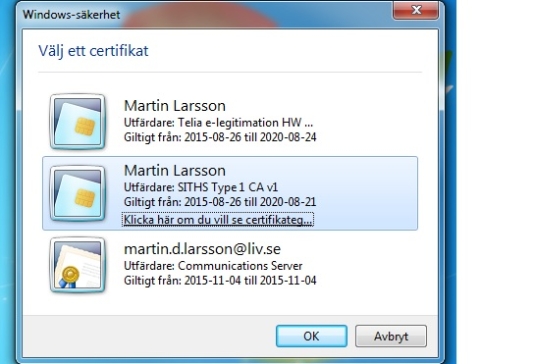Click the Communications Server certificate ribbon icon

[77, 265]
